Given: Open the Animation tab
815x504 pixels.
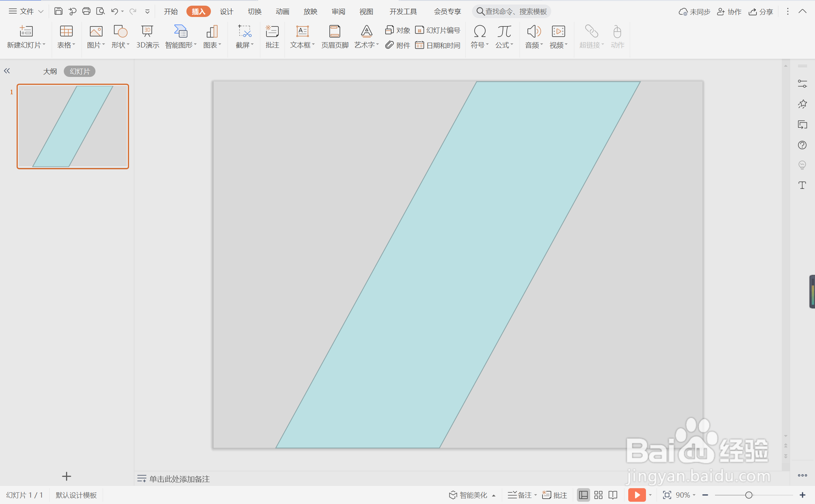Looking at the screenshot, I should [x=283, y=12].
